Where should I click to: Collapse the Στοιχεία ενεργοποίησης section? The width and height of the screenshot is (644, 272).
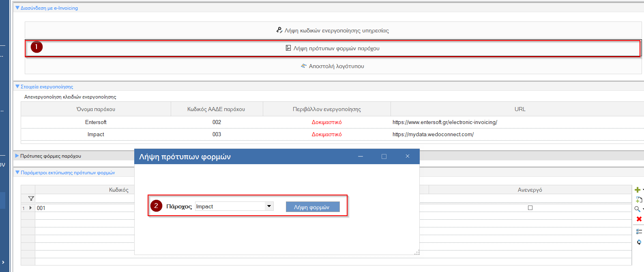point(17,86)
